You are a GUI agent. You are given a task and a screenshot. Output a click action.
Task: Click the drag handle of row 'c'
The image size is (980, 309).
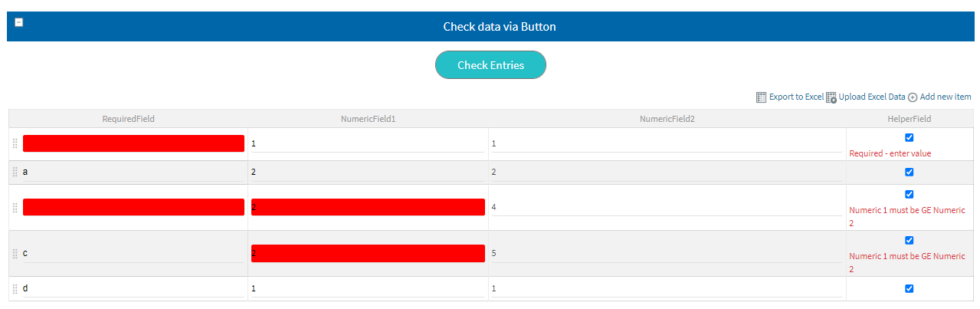pyautogui.click(x=15, y=253)
